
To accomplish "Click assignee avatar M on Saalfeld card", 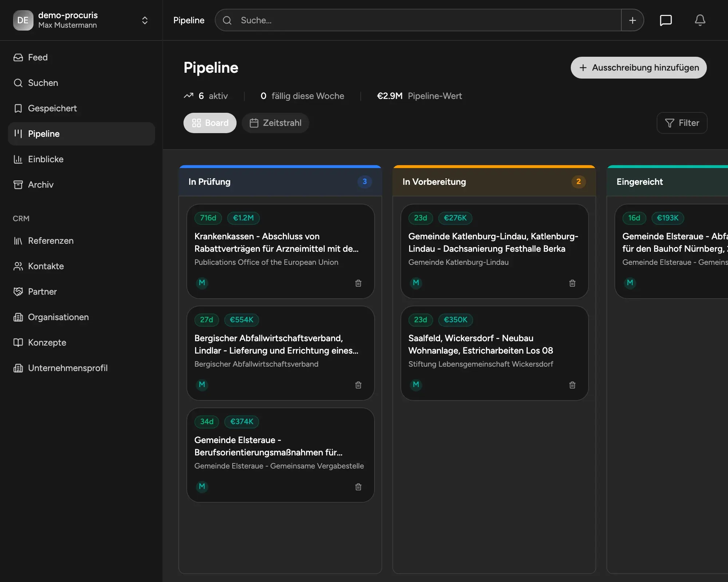I will point(416,385).
